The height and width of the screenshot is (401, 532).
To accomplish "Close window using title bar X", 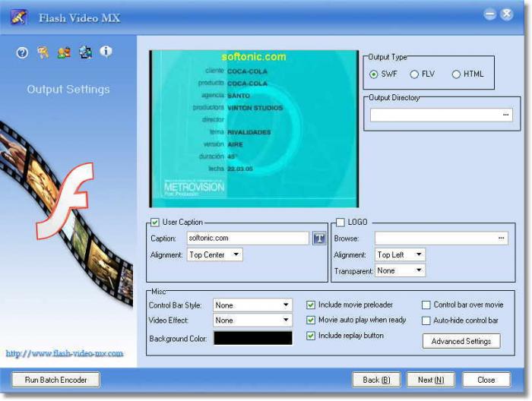I will (x=507, y=14).
